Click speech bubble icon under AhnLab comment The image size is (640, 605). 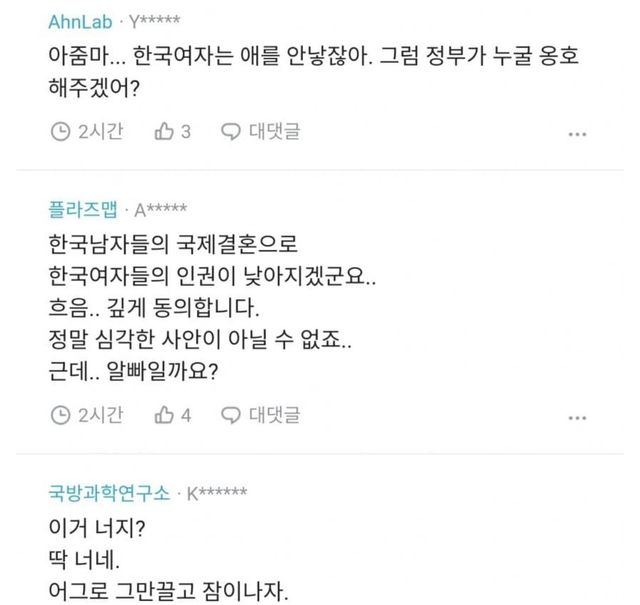pyautogui.click(x=231, y=131)
